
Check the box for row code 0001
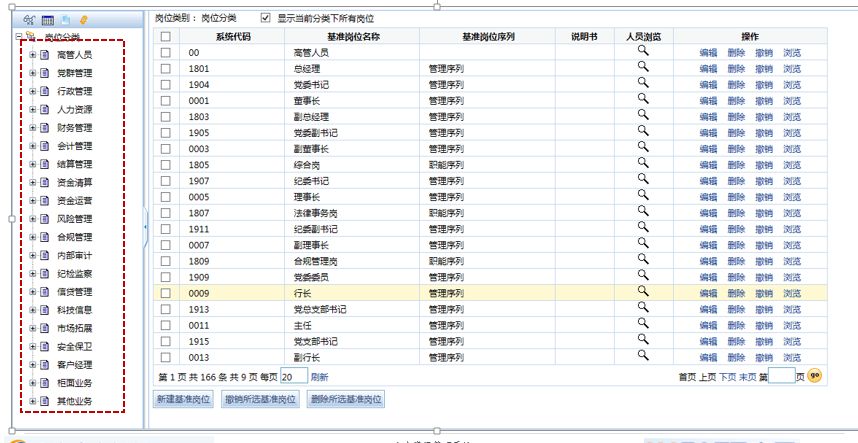pos(166,101)
